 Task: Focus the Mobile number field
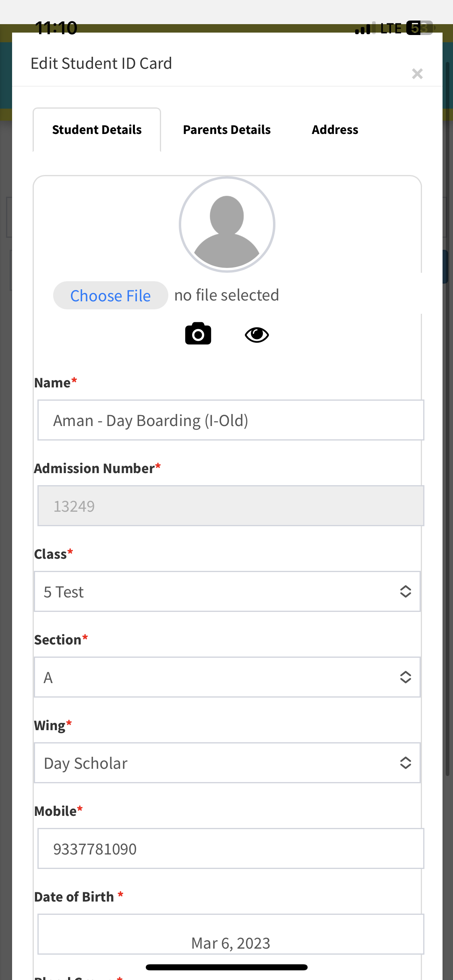click(230, 848)
